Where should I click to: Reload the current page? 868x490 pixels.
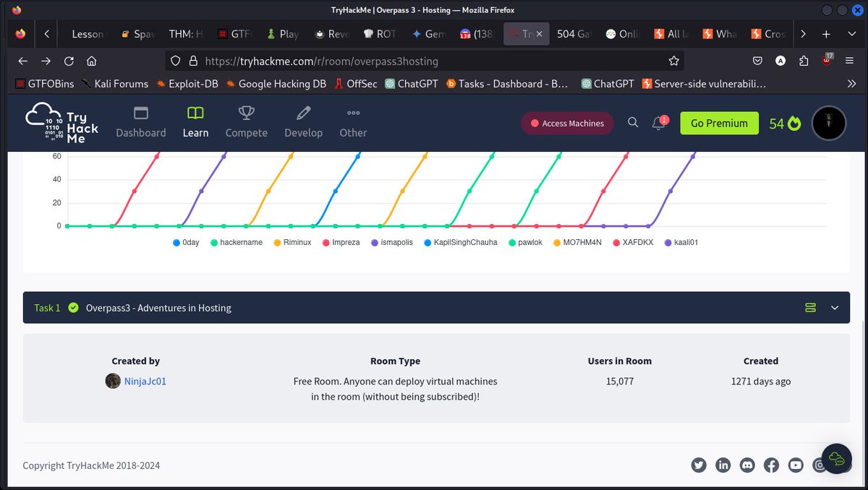[69, 61]
